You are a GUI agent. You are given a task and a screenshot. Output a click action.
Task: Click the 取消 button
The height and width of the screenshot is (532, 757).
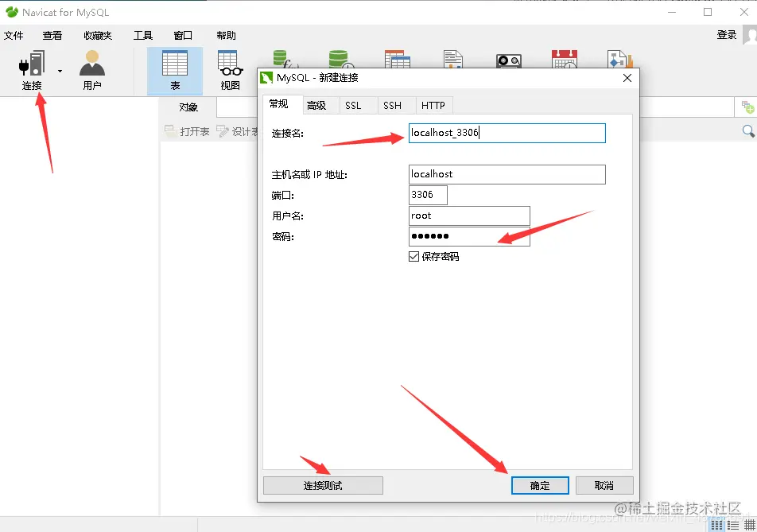click(x=604, y=486)
